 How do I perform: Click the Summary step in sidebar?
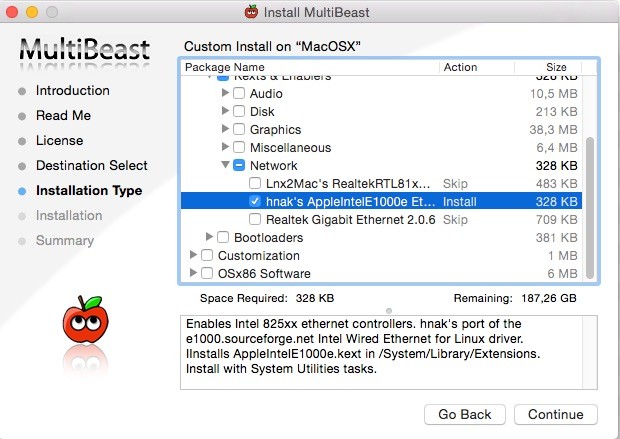pos(65,240)
